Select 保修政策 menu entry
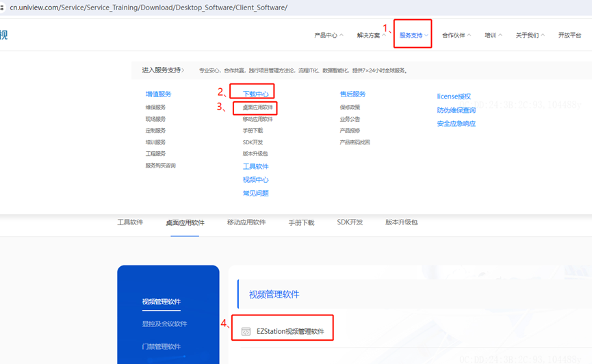This screenshot has height=364, width=592. tap(349, 107)
